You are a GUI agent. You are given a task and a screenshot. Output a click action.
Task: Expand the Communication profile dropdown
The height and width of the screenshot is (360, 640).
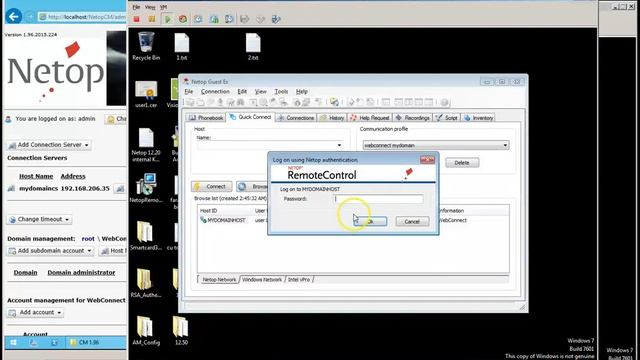click(505, 145)
